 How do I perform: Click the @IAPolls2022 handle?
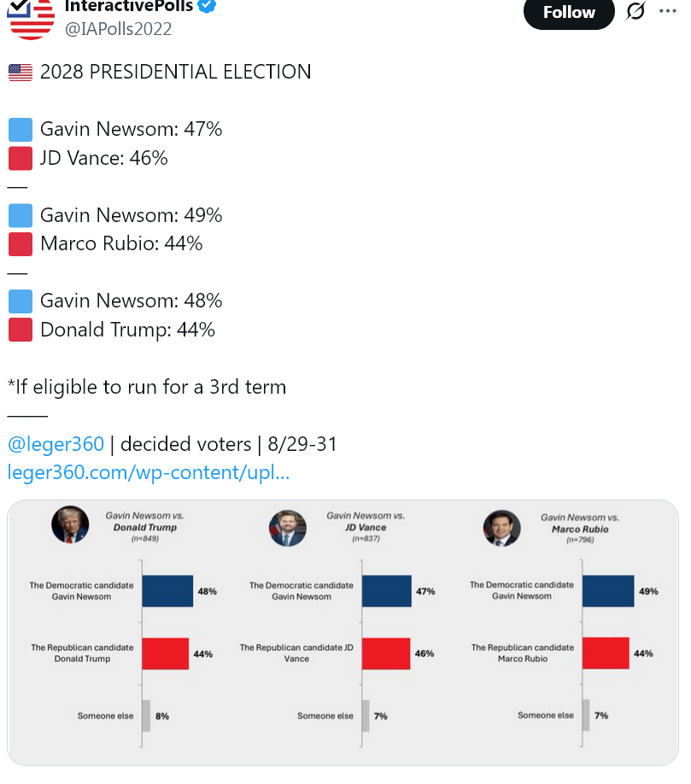[x=118, y=29]
